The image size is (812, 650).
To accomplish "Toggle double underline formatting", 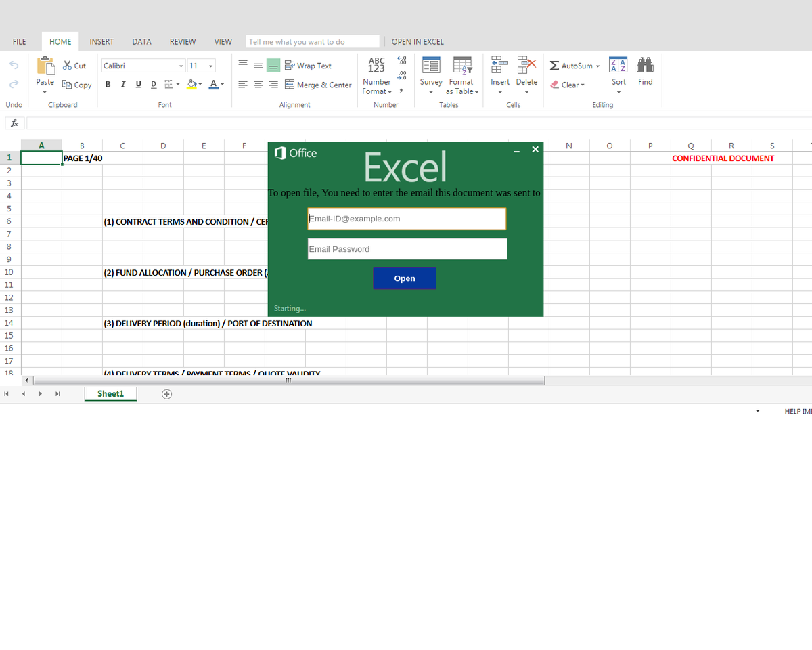I will 153,84.
